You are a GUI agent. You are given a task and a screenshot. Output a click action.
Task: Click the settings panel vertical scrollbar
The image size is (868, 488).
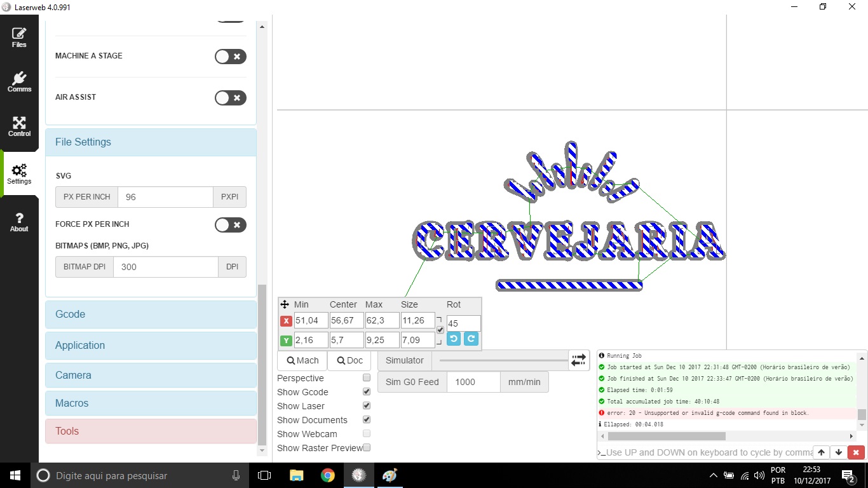pos(262,364)
